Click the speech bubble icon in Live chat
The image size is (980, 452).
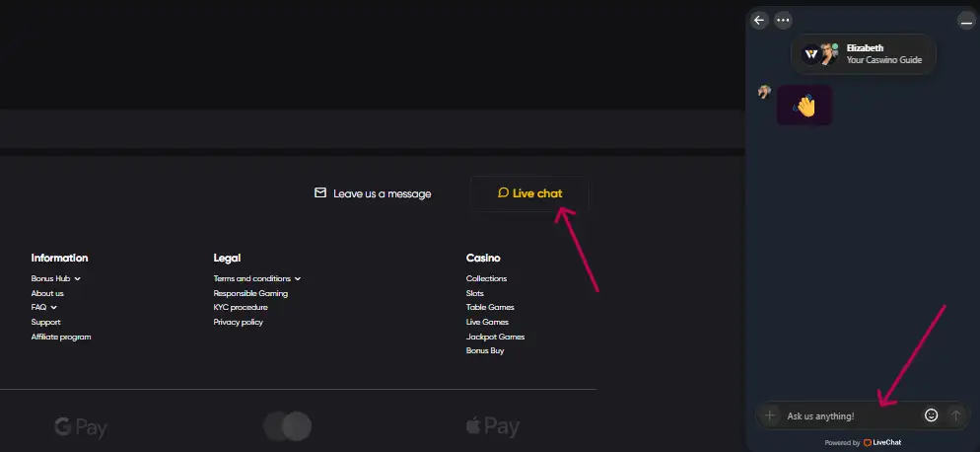coord(503,192)
